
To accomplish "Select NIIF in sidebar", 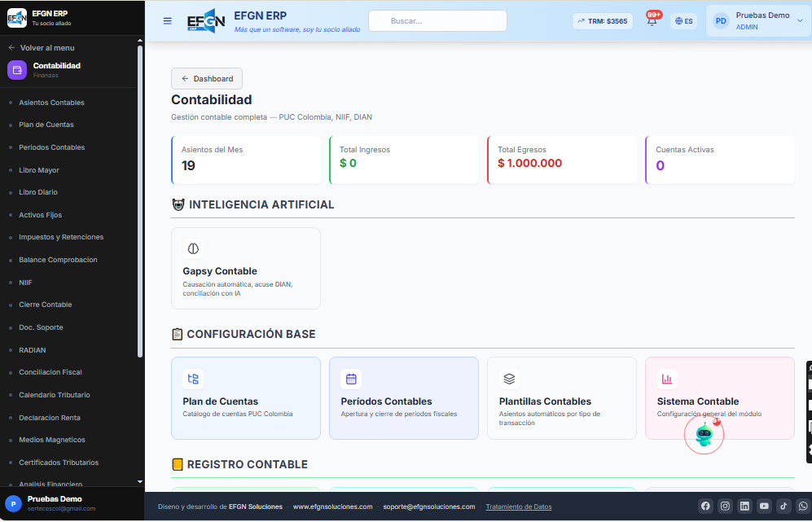I will coord(25,283).
